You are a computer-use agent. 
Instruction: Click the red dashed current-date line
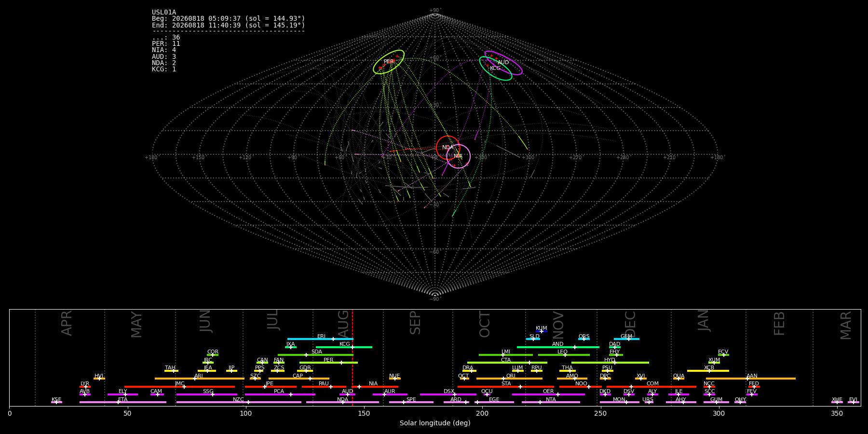click(x=353, y=357)
